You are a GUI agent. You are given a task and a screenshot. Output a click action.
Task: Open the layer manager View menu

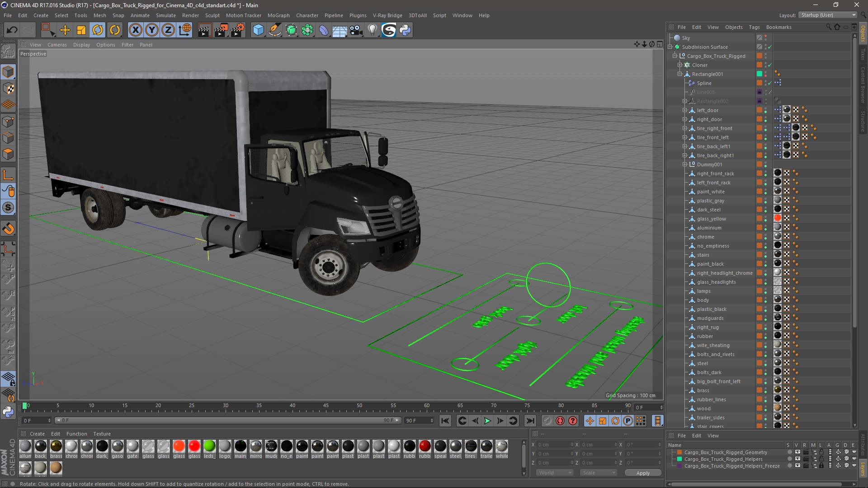point(713,436)
